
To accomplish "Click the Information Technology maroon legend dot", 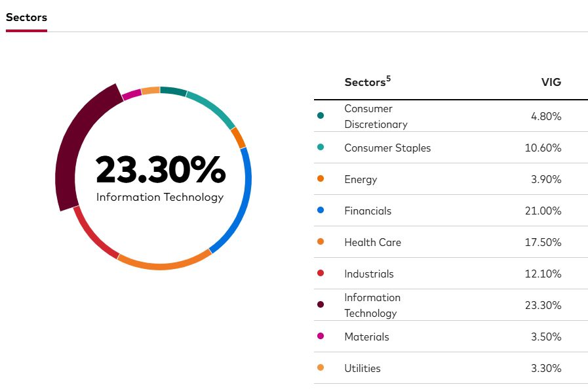I will [x=321, y=305].
